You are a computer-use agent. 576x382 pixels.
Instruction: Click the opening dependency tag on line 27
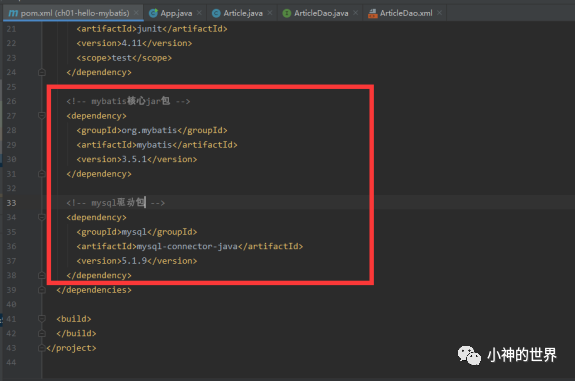[x=96, y=116]
